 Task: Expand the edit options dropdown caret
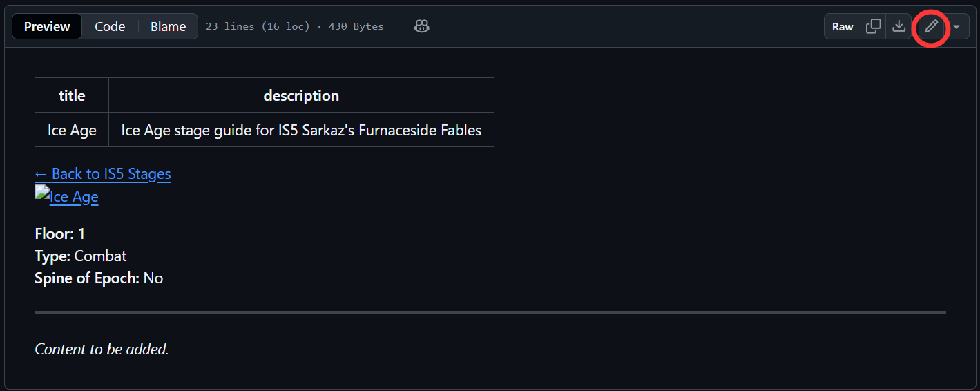click(957, 26)
